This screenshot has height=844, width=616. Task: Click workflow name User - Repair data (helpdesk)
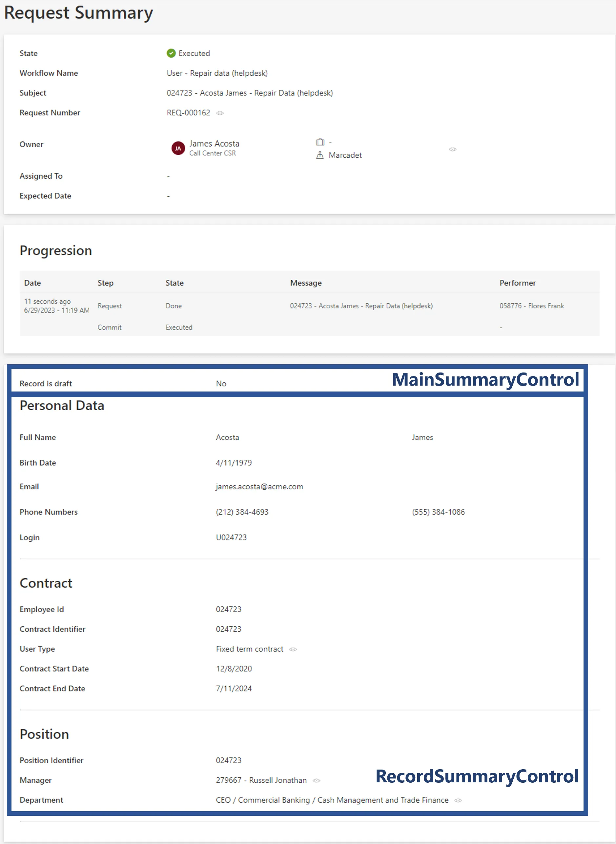point(217,73)
